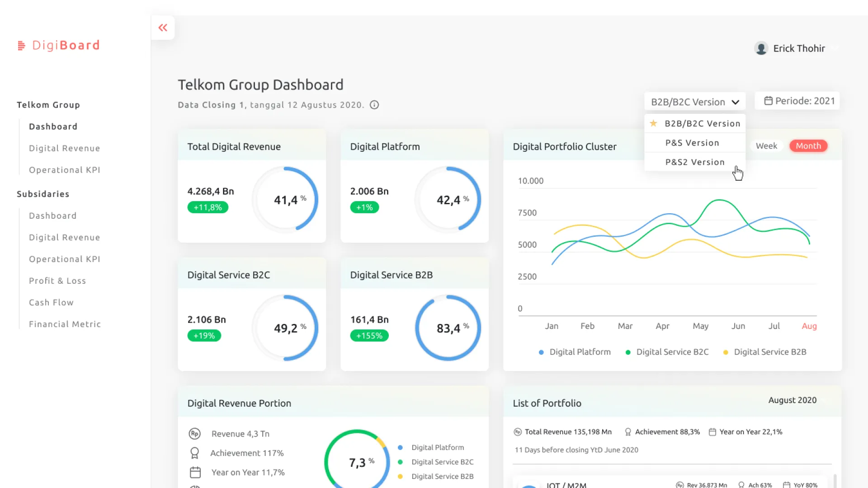Choose P&S Version option
The image size is (868, 488).
pyautogui.click(x=695, y=143)
